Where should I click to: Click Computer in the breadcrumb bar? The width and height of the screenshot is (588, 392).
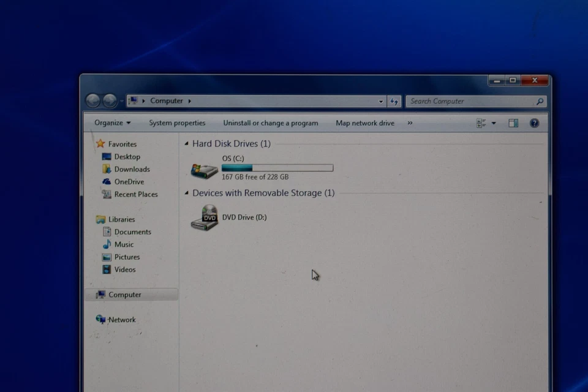pos(167,100)
